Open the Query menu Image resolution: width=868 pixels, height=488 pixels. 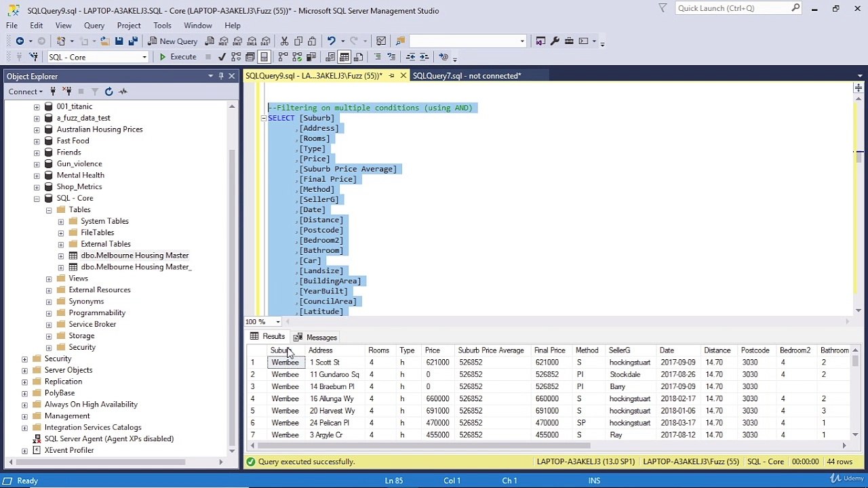(94, 26)
